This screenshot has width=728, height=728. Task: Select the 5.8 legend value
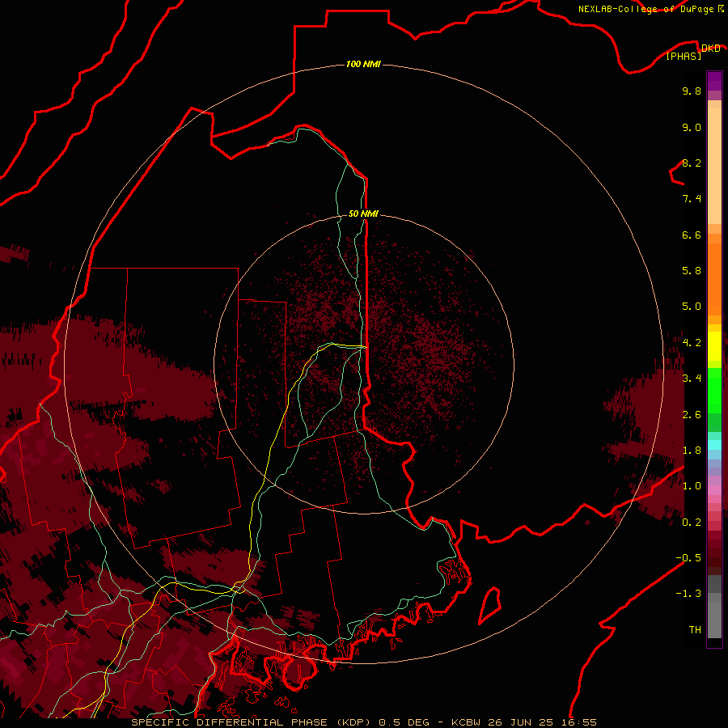tap(692, 271)
